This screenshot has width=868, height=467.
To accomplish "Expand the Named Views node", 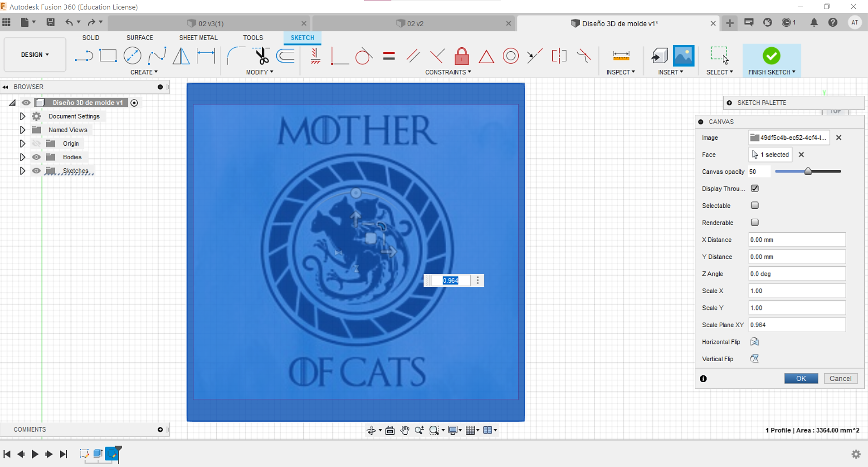I will click(x=22, y=130).
